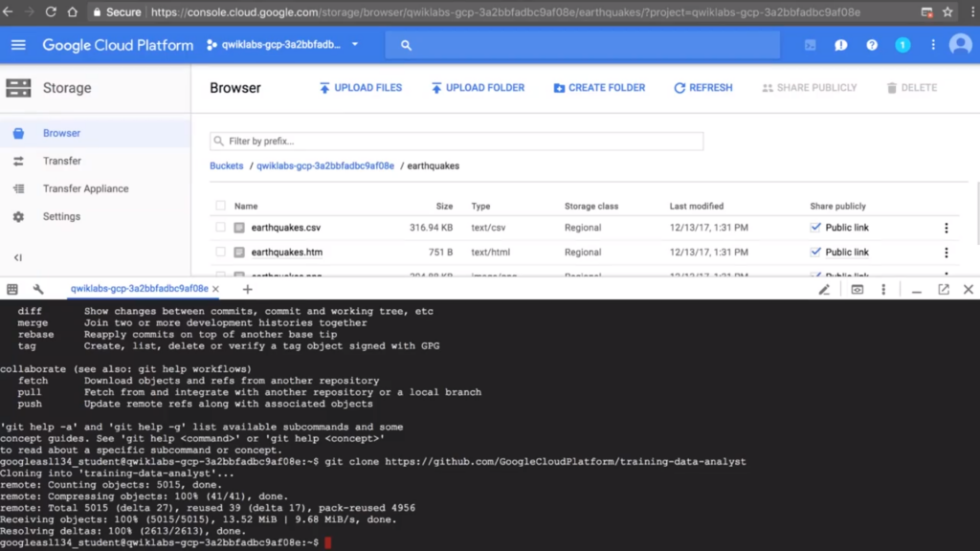
Task: Add a new Cloud Shell session tab
Action: tap(248, 289)
